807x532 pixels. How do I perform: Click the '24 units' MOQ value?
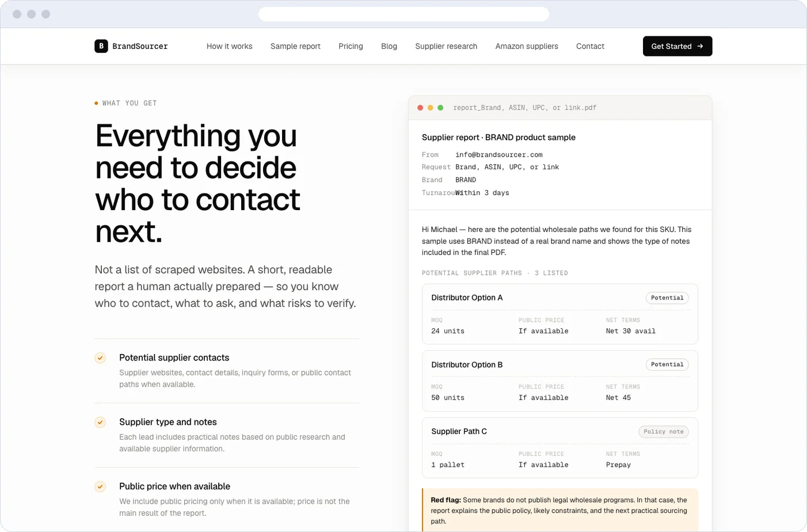(x=448, y=331)
